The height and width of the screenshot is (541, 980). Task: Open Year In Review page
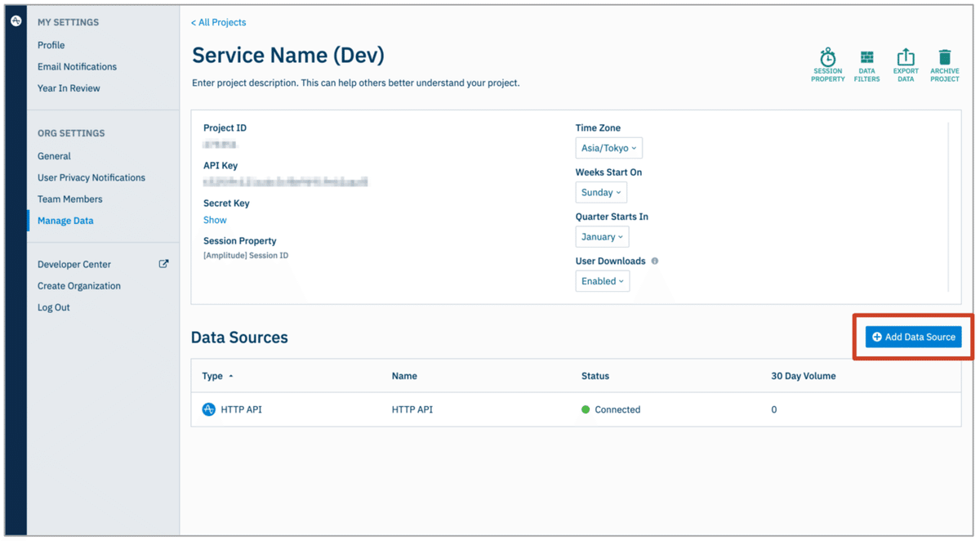coord(69,87)
